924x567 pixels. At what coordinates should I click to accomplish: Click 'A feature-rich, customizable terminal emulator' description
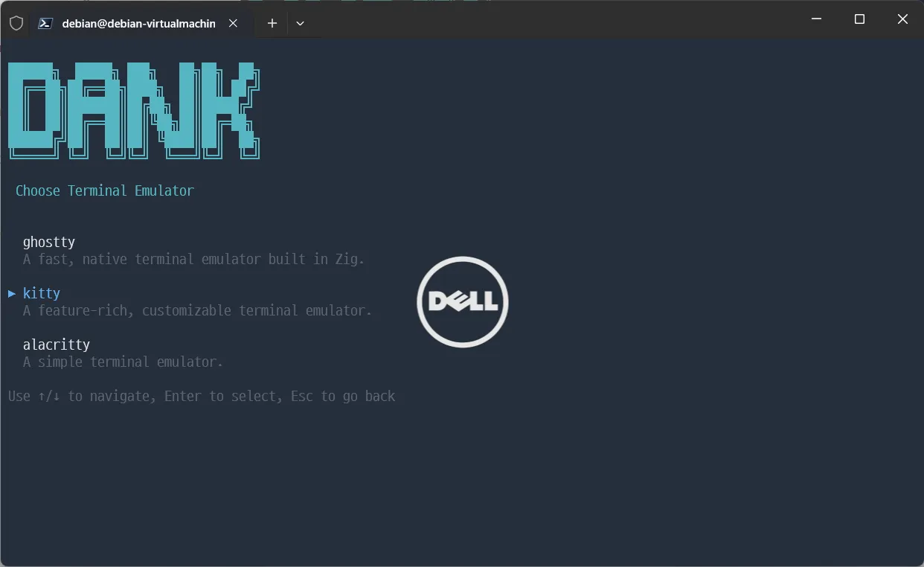(x=197, y=310)
